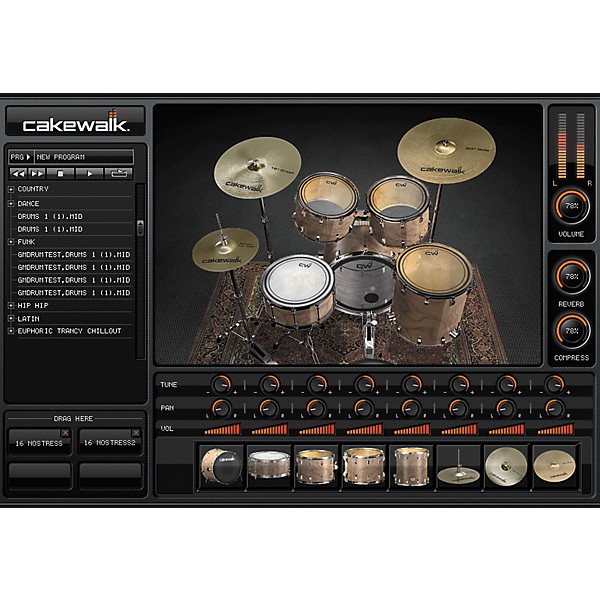
Task: Click the hi-hat Pan knob
Action: coord(458,409)
